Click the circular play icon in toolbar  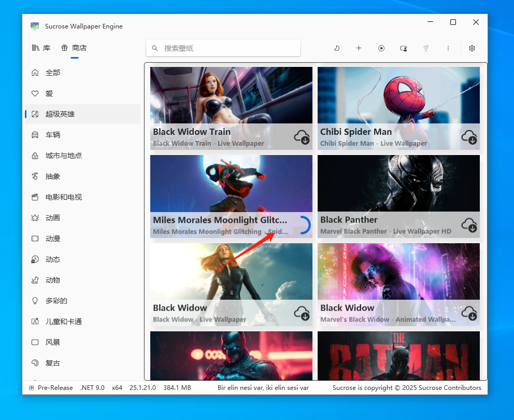(381, 48)
